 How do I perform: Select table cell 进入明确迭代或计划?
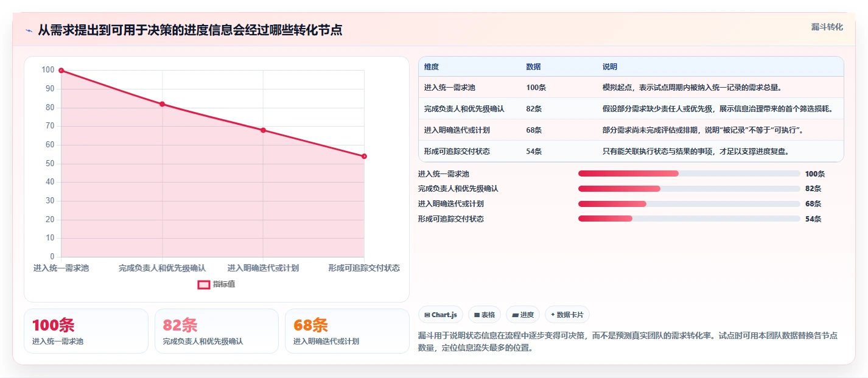457,130
